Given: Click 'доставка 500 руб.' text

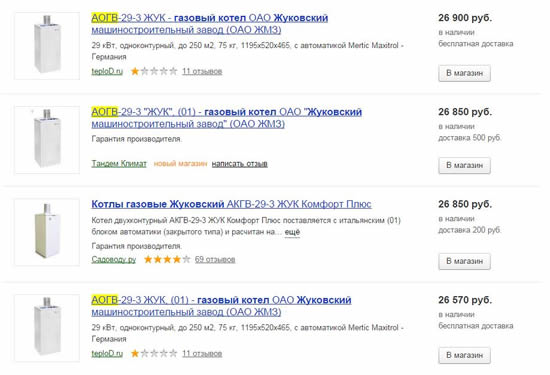Looking at the screenshot, I should (470, 138).
